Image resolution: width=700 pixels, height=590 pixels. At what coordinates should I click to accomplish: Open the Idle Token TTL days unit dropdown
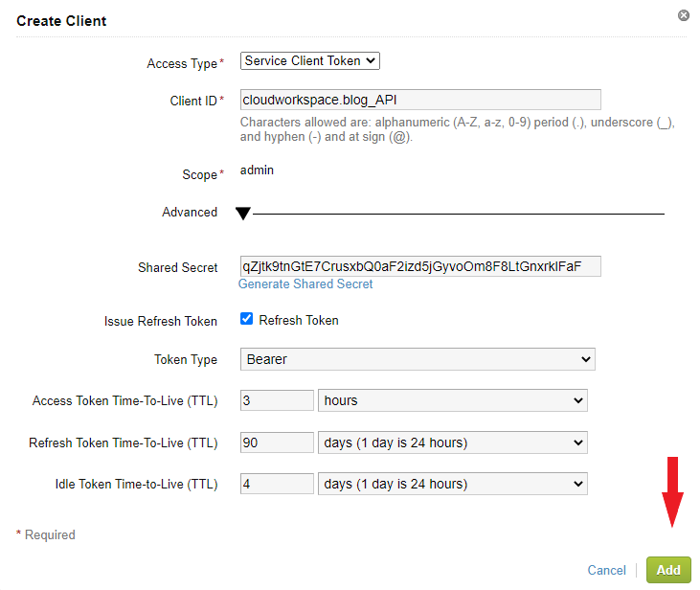(452, 484)
